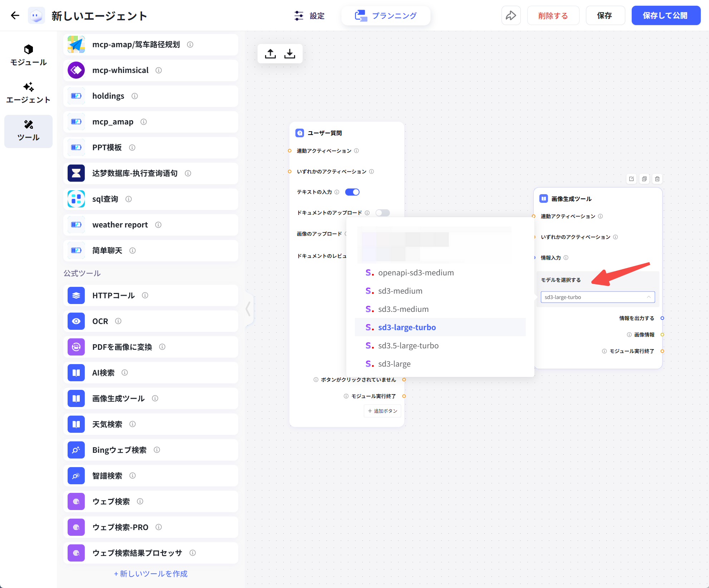Click the copy icon above image node
The height and width of the screenshot is (588, 709).
[x=644, y=179]
